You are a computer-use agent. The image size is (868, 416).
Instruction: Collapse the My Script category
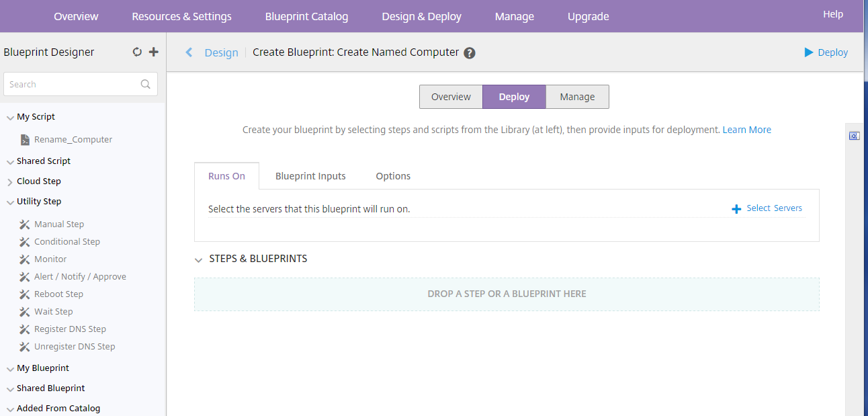pos(10,117)
